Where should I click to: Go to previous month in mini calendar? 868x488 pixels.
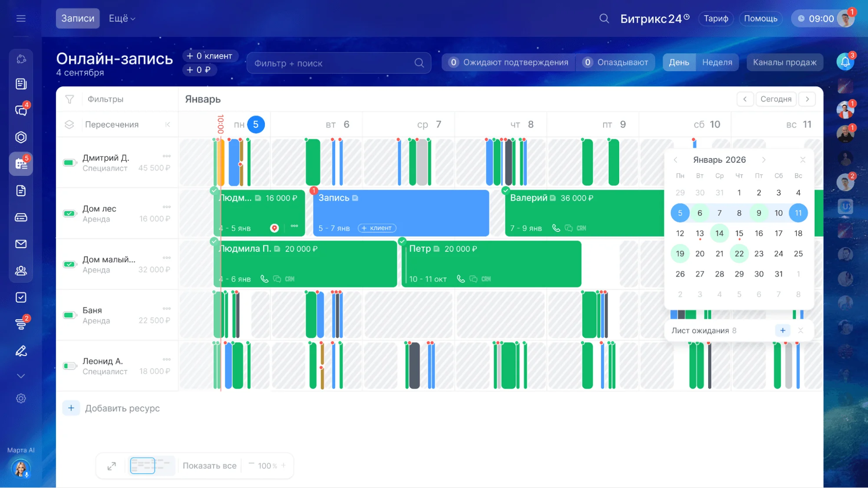(x=676, y=160)
